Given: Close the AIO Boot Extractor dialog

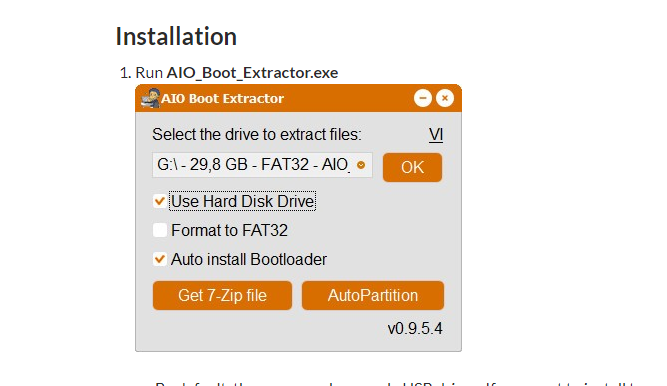Looking at the screenshot, I should pyautogui.click(x=445, y=98).
